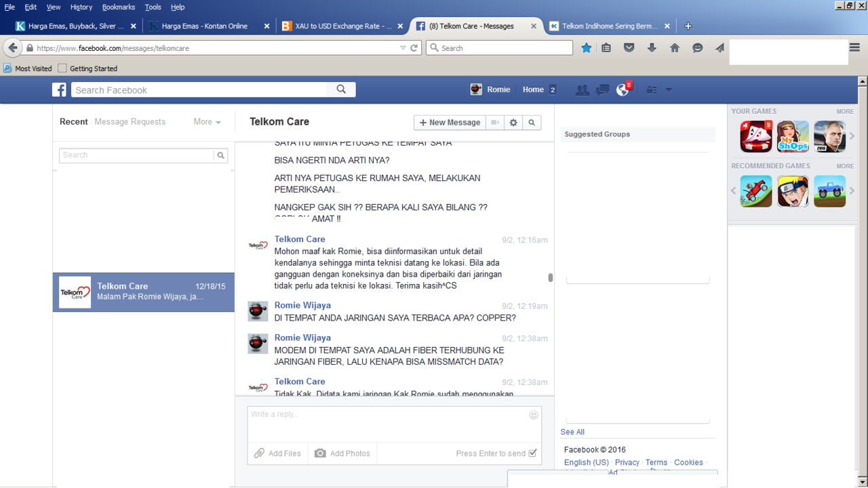The image size is (868, 488).
Task: Toggle the Press Enter to send checkbox
Action: pyautogui.click(x=532, y=453)
